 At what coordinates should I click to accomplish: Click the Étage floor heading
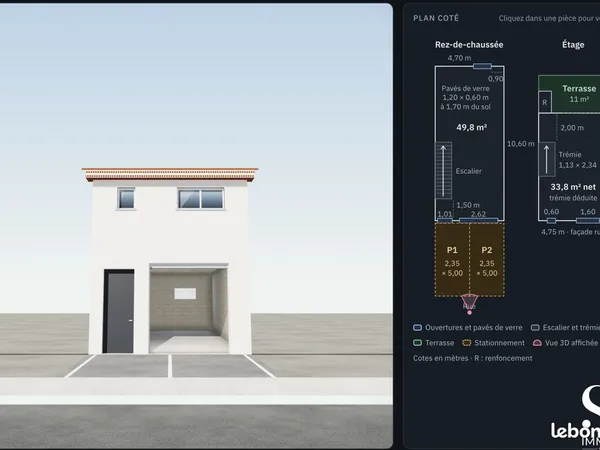573,45
